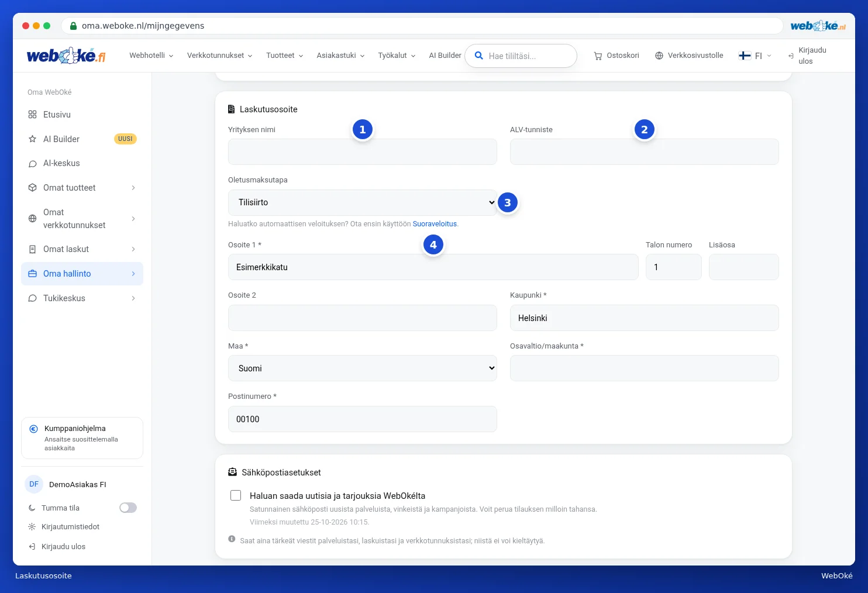This screenshot has height=593, width=868.
Task: Expand Omat laskut sidebar chevron
Action: (133, 249)
